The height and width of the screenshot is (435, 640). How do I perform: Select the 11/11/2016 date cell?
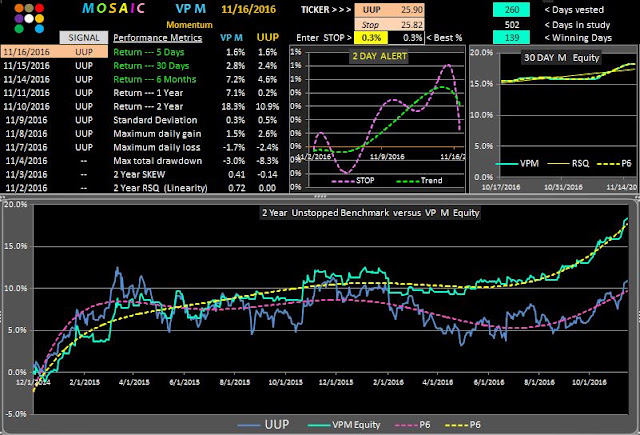(x=27, y=93)
